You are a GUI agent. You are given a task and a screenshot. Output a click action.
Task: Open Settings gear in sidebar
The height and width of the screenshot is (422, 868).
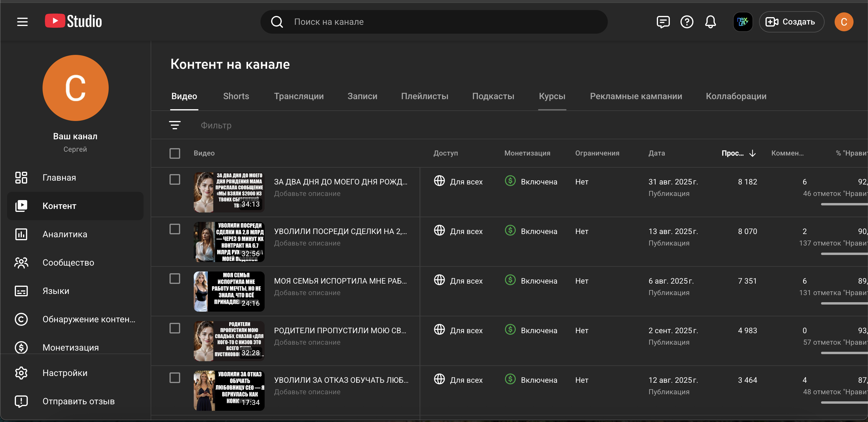pyautogui.click(x=65, y=373)
